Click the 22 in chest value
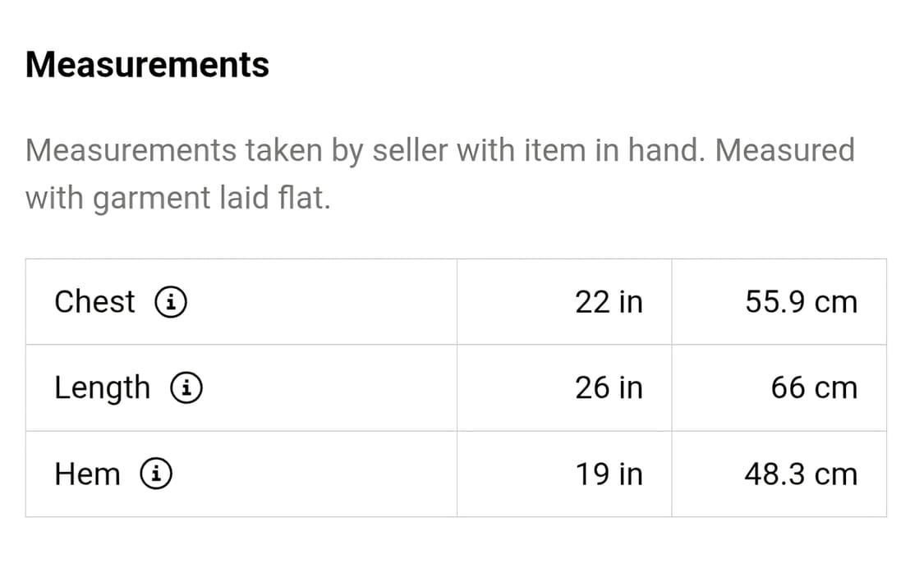The width and height of the screenshot is (924, 568). tap(609, 302)
